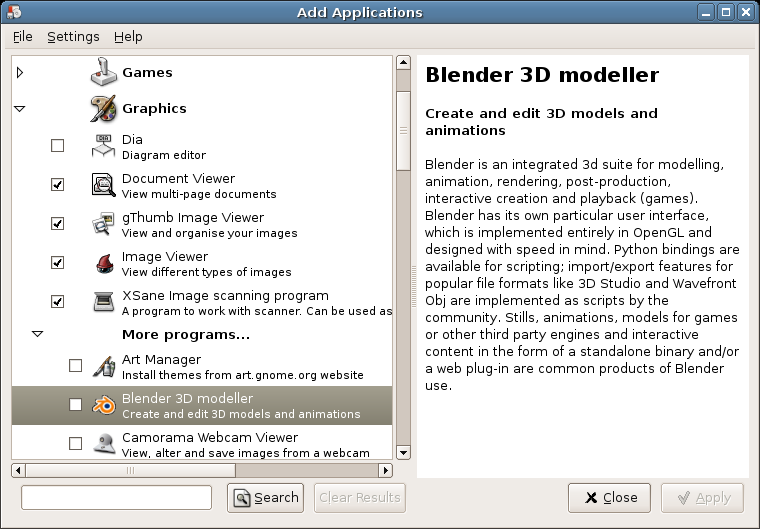Click the Graphics palette icon
The height and width of the screenshot is (529, 760).
tap(103, 108)
